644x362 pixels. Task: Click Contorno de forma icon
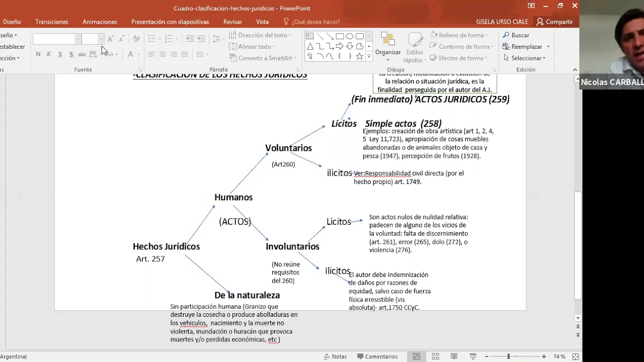(x=433, y=46)
